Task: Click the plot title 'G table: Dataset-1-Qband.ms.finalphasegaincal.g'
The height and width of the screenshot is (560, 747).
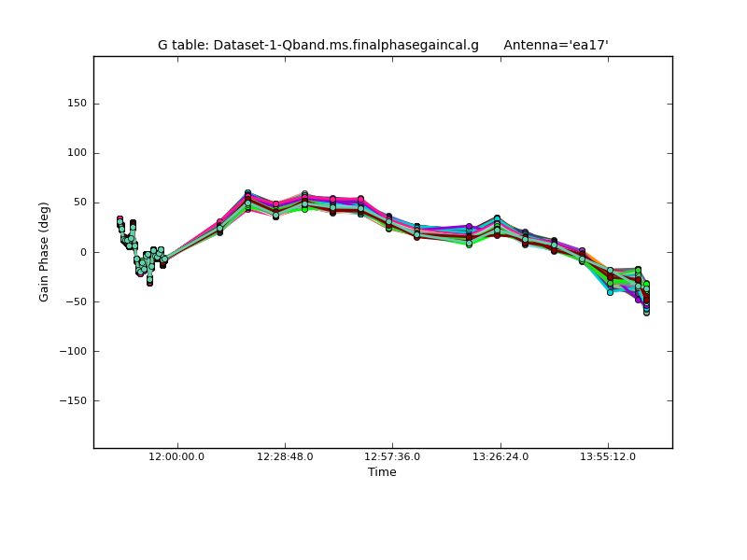Action: [317, 45]
